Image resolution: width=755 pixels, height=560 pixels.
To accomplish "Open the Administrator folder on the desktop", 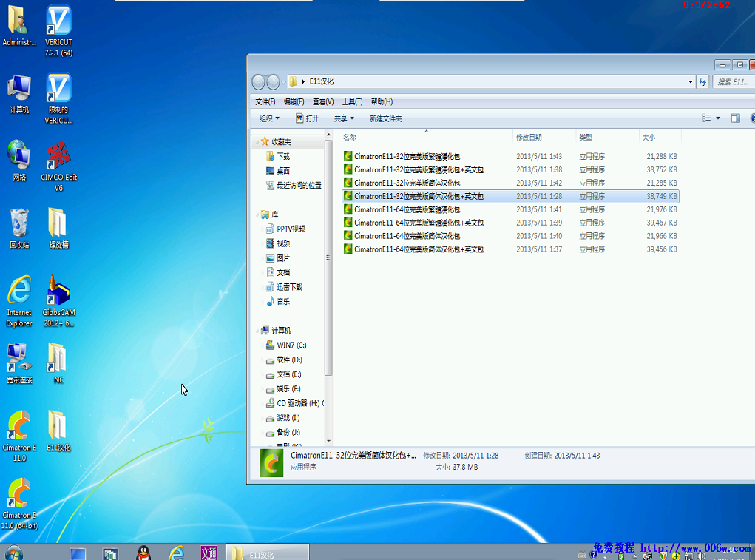I will (x=19, y=26).
